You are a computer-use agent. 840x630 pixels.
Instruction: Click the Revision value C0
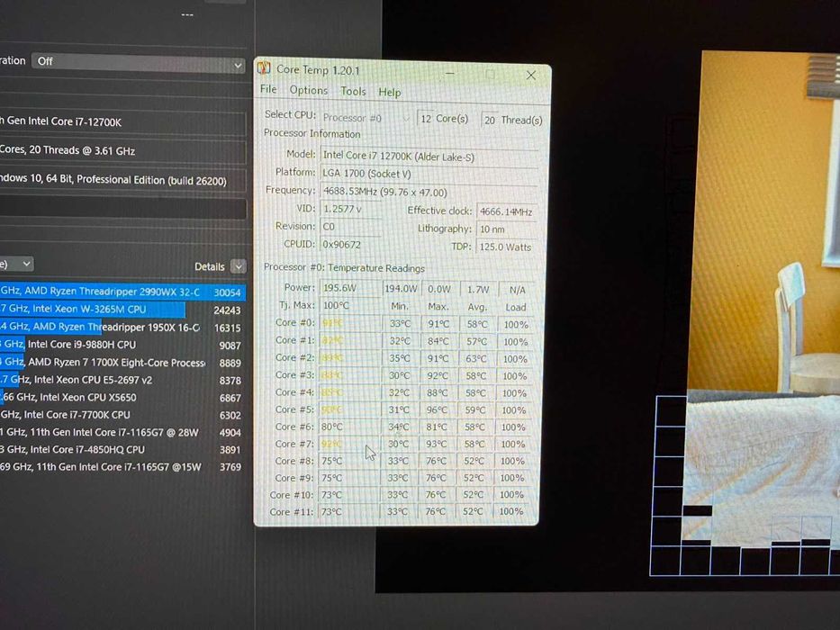350,227
